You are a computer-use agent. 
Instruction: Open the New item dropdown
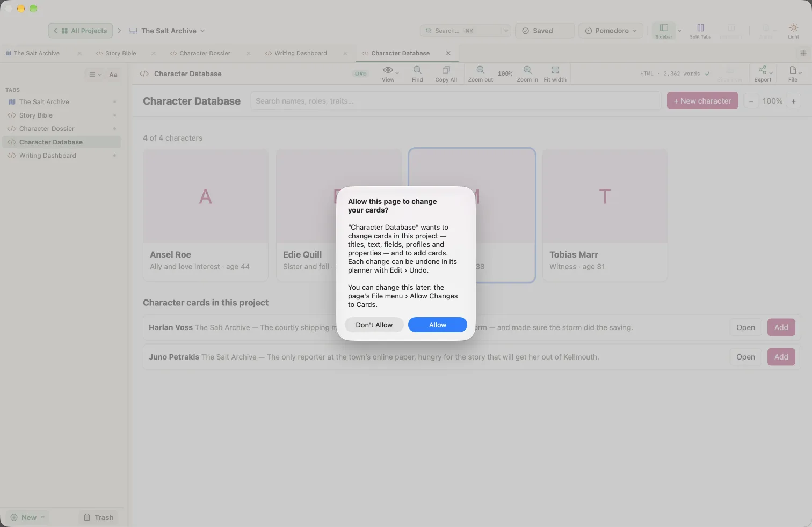click(x=28, y=517)
